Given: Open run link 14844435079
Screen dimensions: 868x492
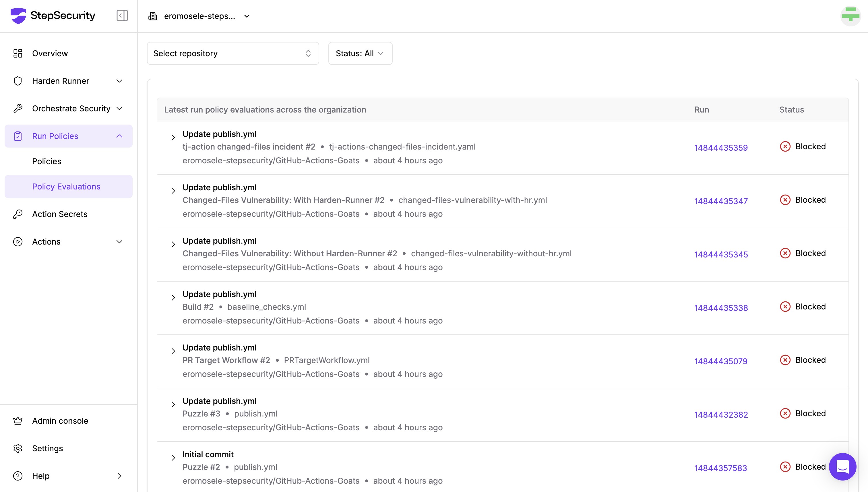Looking at the screenshot, I should click(x=720, y=361).
